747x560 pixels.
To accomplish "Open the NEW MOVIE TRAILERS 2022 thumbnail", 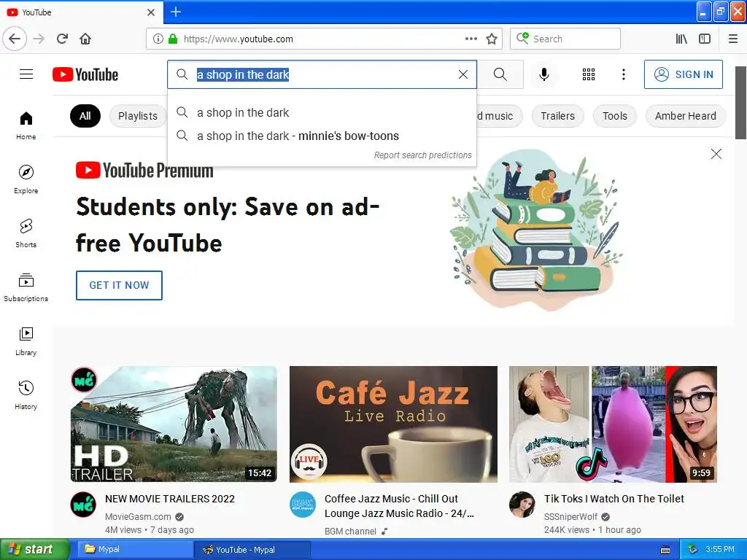I will pyautogui.click(x=174, y=424).
